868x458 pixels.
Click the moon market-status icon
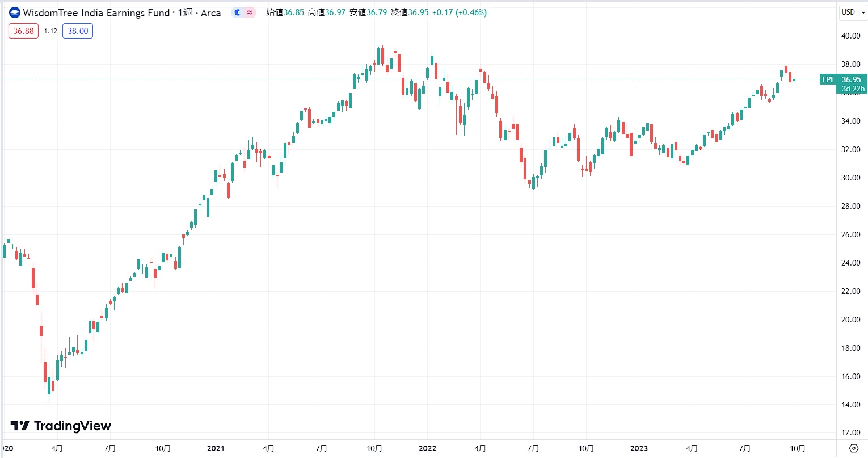coord(238,12)
